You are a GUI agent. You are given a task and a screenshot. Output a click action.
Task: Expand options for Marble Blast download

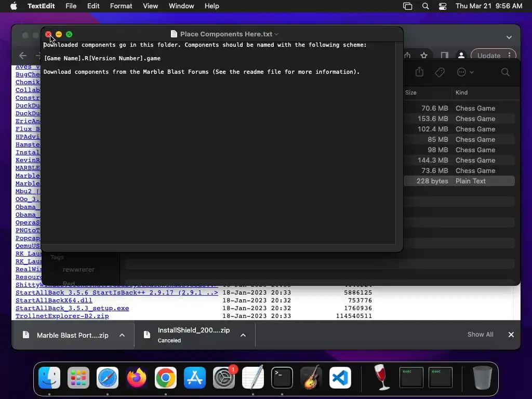coord(122,335)
